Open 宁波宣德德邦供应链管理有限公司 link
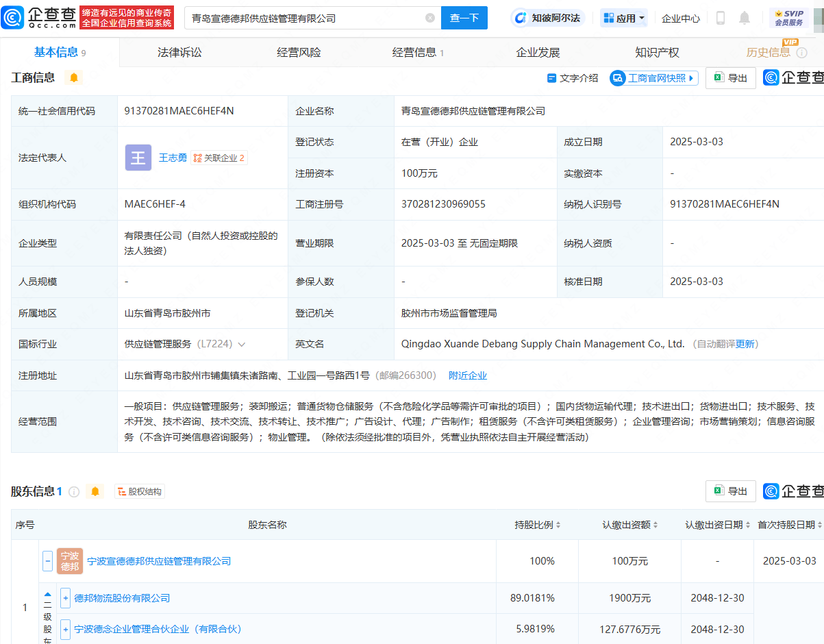824x644 pixels. coord(159,561)
